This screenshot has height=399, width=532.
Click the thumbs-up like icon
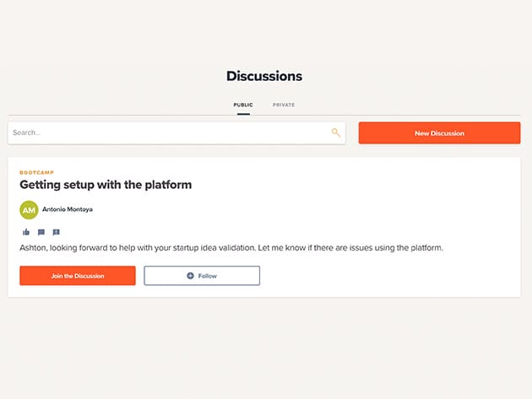coord(26,232)
